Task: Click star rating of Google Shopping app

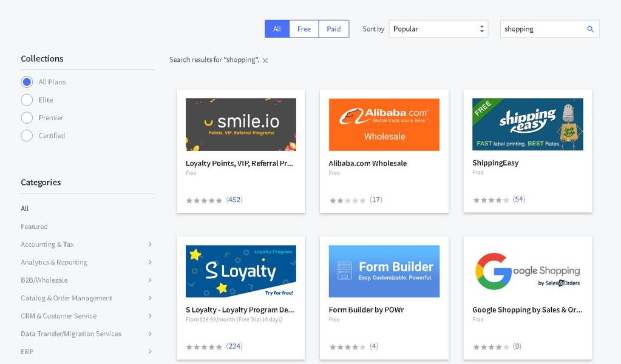Action: [490, 347]
